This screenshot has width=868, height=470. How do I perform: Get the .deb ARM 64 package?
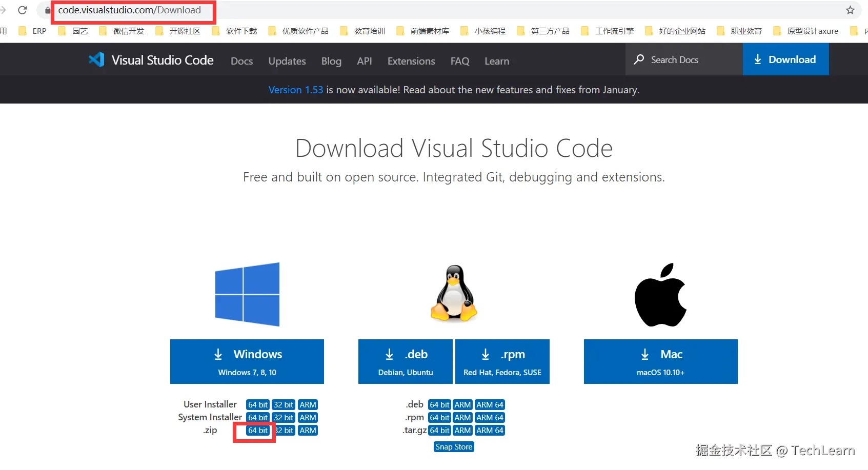tap(490, 405)
